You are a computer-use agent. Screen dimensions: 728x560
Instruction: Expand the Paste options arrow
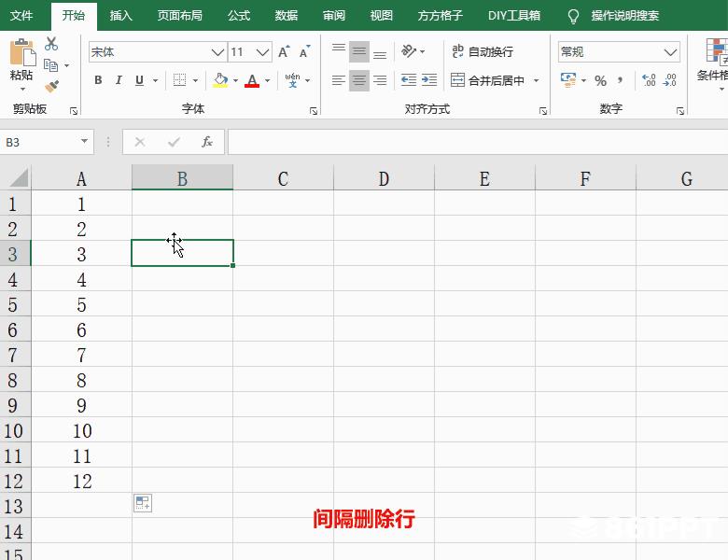tap(22, 89)
